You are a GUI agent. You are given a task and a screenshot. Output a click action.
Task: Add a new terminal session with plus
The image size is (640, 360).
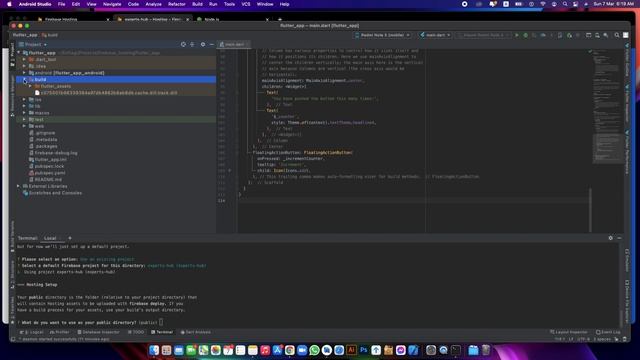70,238
